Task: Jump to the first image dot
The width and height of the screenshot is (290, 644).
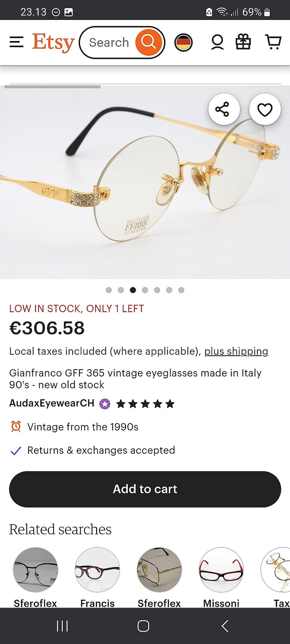Action: 109,290
